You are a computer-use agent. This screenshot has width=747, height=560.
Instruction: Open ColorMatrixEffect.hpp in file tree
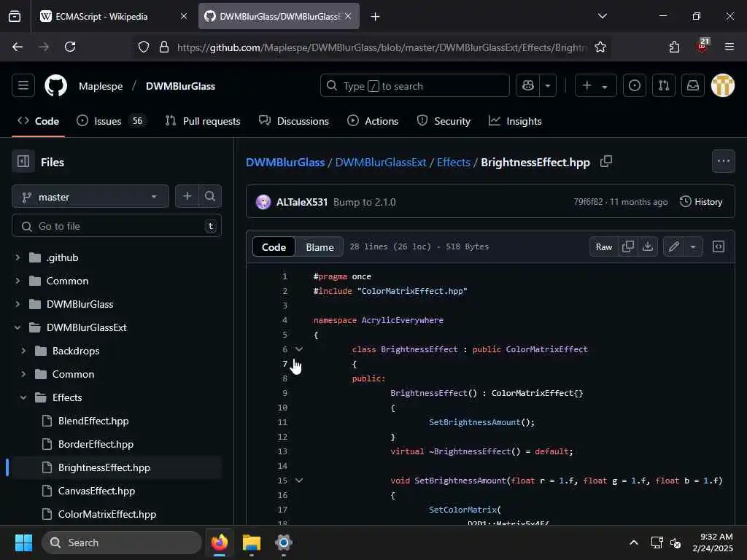[x=107, y=514]
